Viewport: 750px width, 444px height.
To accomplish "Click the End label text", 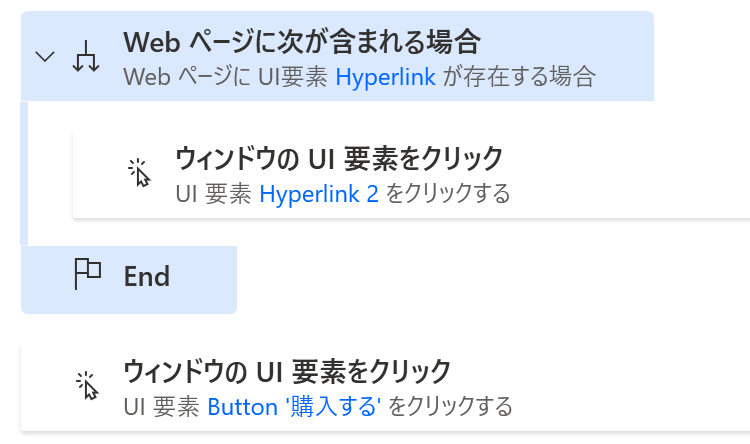I will pos(147,277).
